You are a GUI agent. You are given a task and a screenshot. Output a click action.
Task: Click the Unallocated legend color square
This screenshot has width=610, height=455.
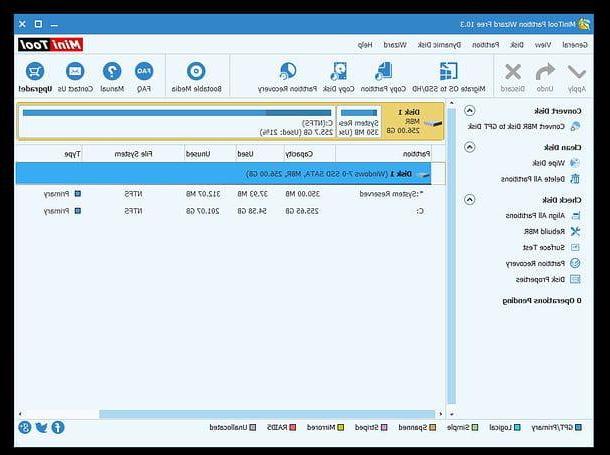coord(253,427)
